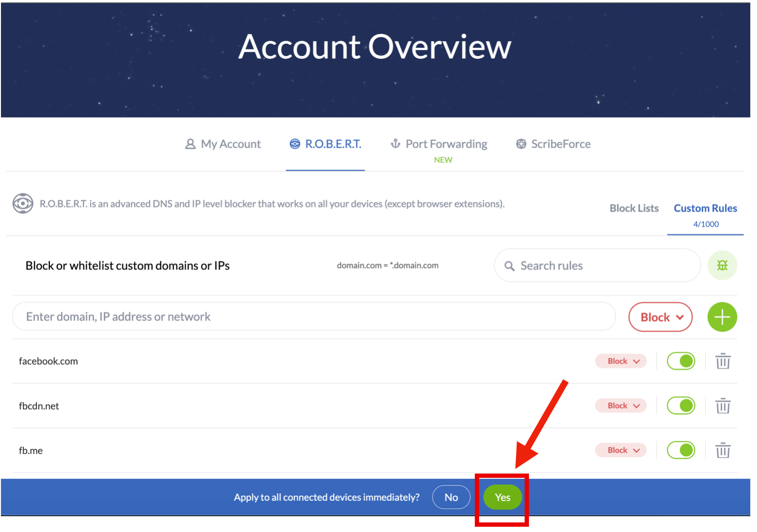This screenshot has height=532, width=757.
Task: Switch to the Block Lists view
Action: 633,208
